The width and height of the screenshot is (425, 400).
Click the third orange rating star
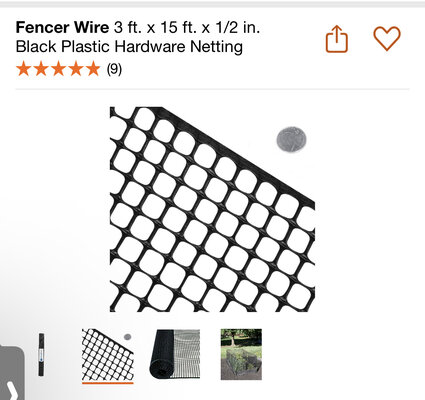click(58, 69)
